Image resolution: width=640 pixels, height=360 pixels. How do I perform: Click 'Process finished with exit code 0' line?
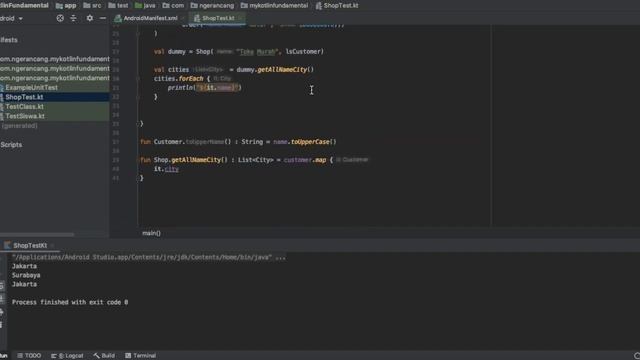tap(70, 302)
